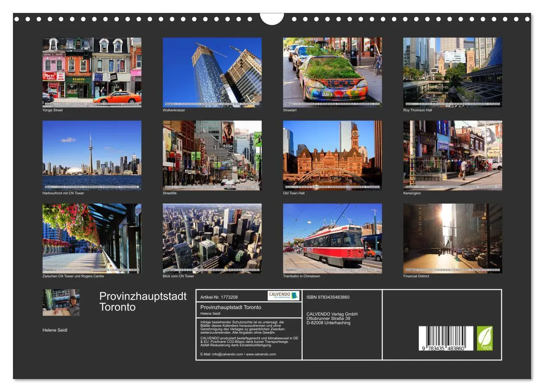Select the Kensington street photo
Screen dimensions: 544x392
(452, 155)
